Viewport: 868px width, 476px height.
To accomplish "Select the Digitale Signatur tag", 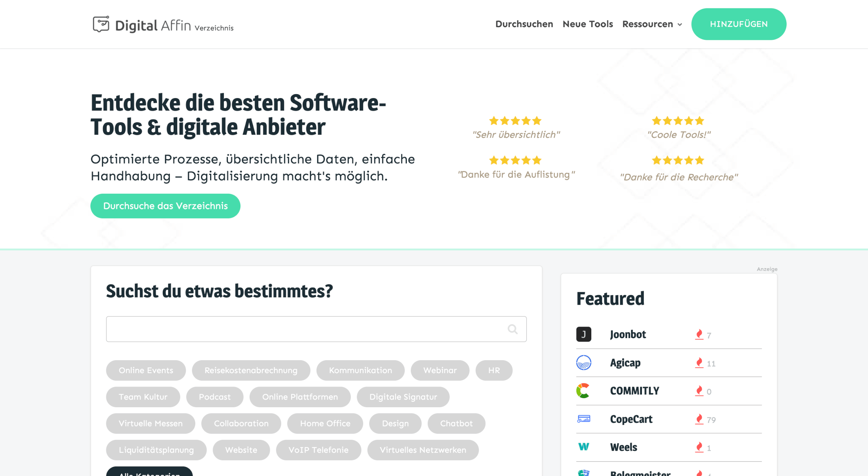I will coord(403,397).
